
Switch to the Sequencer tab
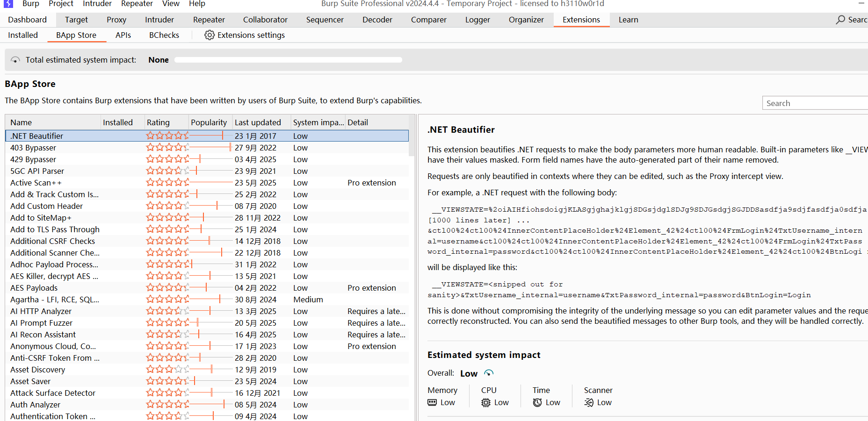325,20
